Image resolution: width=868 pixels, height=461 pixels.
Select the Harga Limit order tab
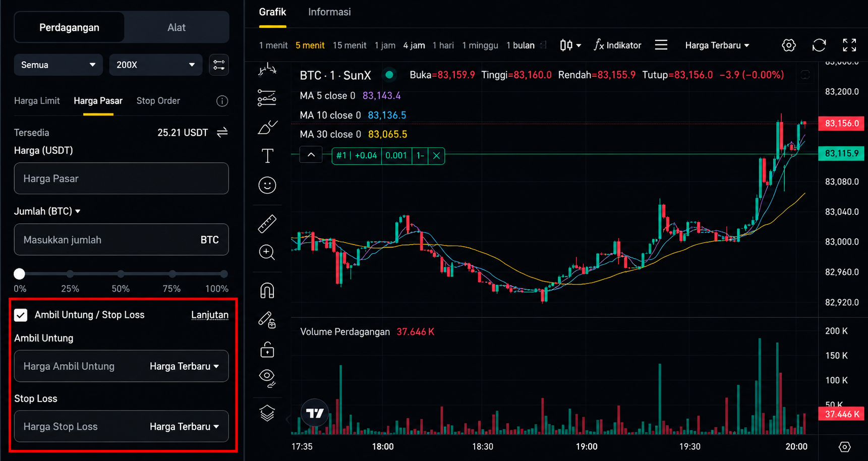click(37, 101)
